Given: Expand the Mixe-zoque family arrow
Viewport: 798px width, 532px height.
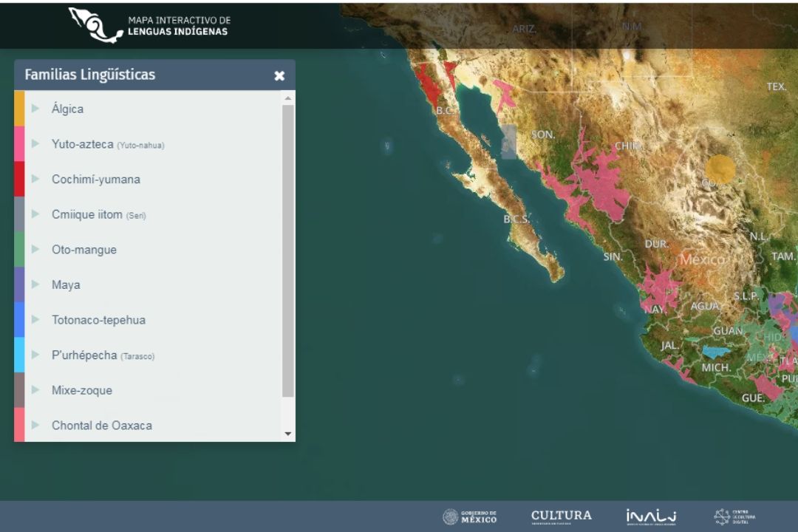Looking at the screenshot, I should pos(35,390).
